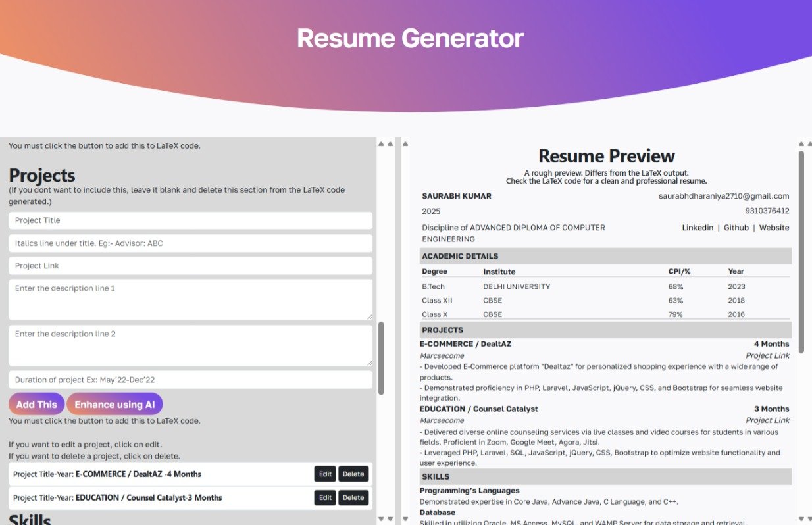Delete the E-COMMERCE / DealtAZ project entry
This screenshot has height=525, width=812.
(x=353, y=474)
